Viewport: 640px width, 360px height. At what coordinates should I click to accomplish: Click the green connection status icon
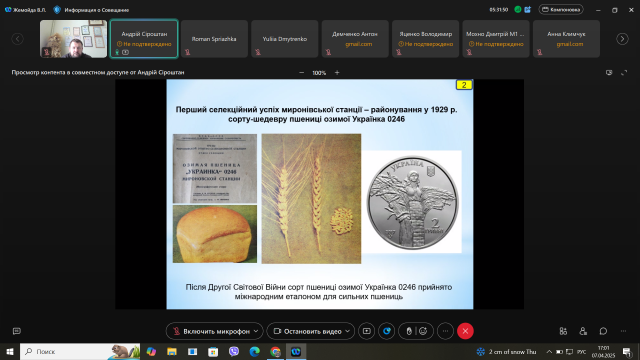(x=518, y=9)
